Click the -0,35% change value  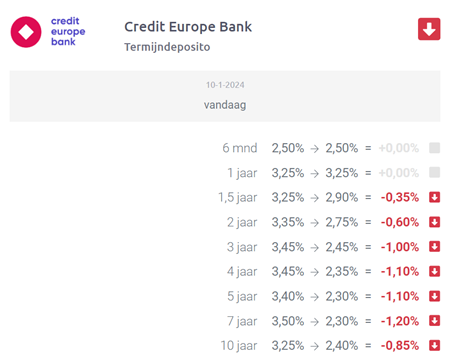coord(400,197)
